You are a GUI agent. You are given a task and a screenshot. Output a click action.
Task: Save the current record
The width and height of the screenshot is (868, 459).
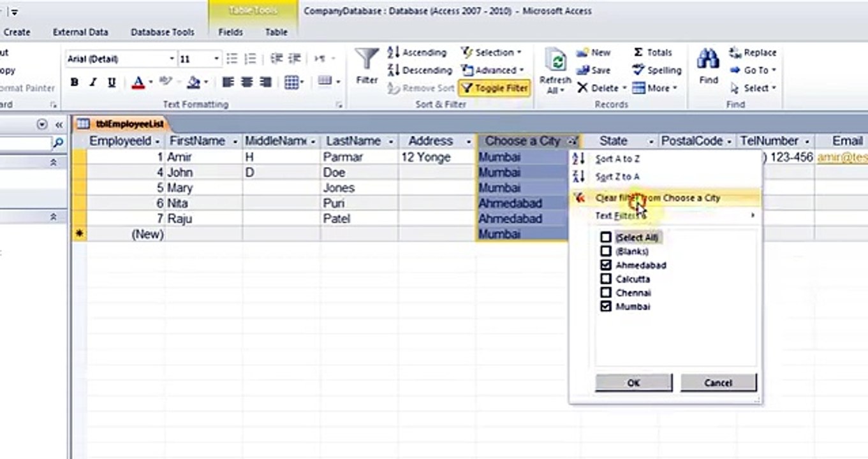594,70
